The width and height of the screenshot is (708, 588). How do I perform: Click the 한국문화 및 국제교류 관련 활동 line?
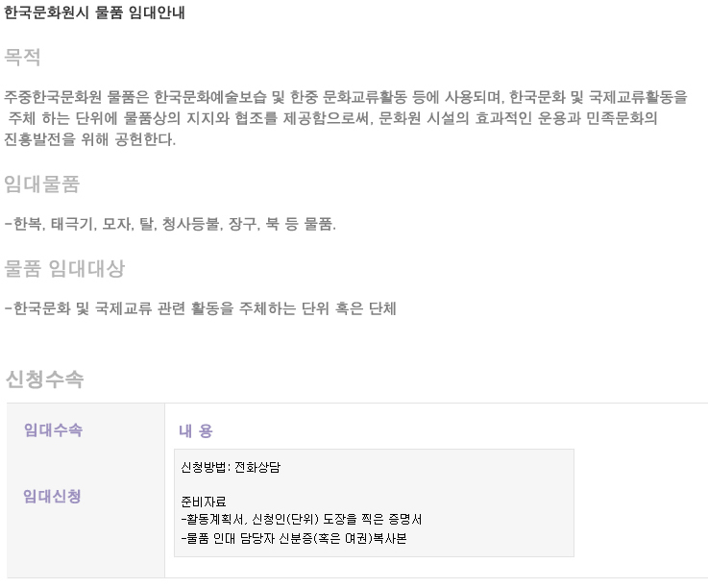tap(201, 308)
